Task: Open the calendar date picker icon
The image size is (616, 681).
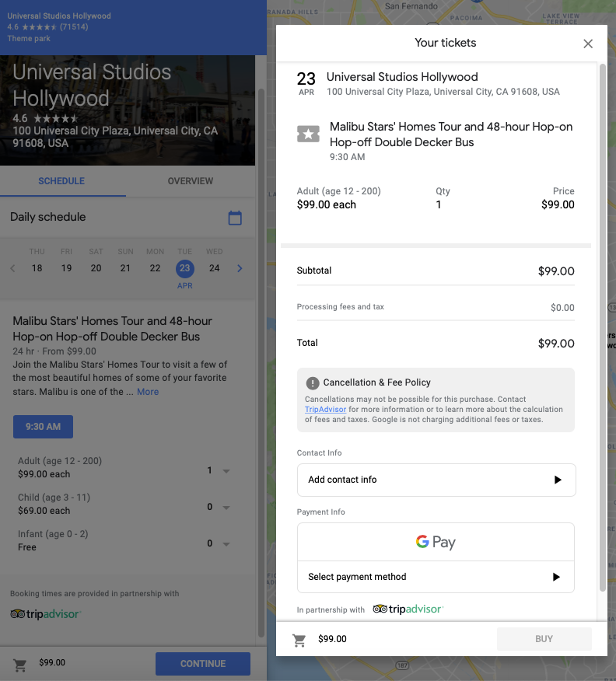Action: pyautogui.click(x=235, y=218)
